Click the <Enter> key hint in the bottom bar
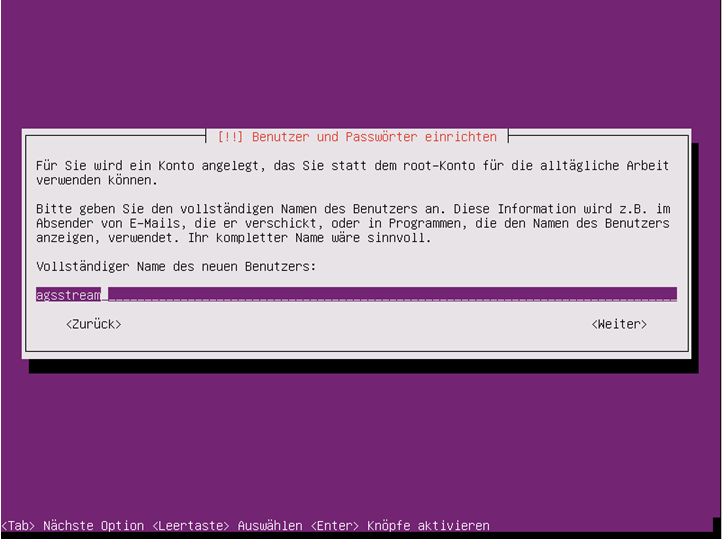Image resolution: width=722 pixels, height=539 pixels. 335,526
